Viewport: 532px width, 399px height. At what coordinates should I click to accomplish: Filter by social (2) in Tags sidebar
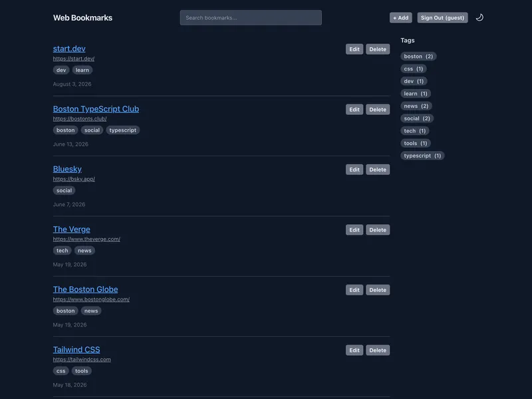[417, 118]
